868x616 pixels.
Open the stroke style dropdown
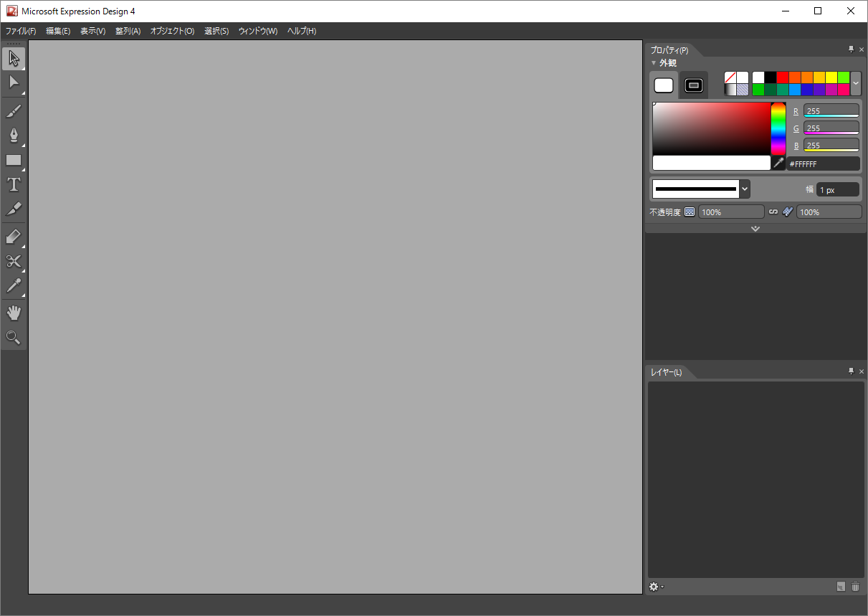745,189
